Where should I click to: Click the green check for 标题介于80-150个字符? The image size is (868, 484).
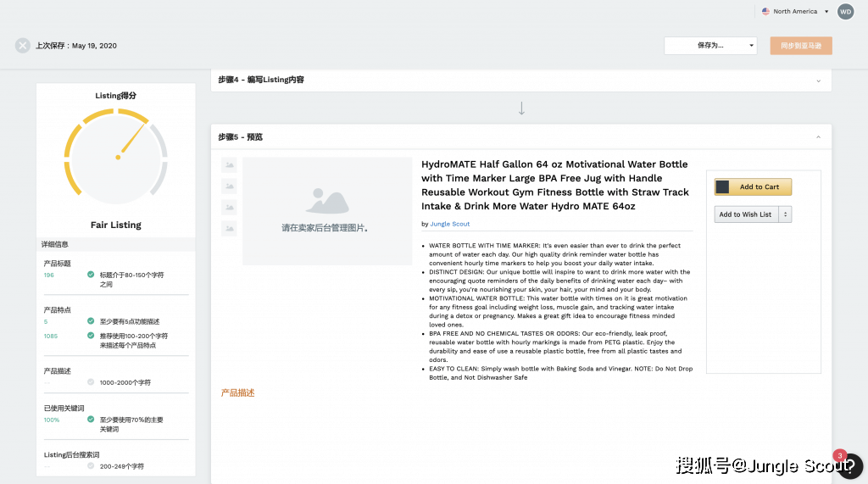[91, 275]
